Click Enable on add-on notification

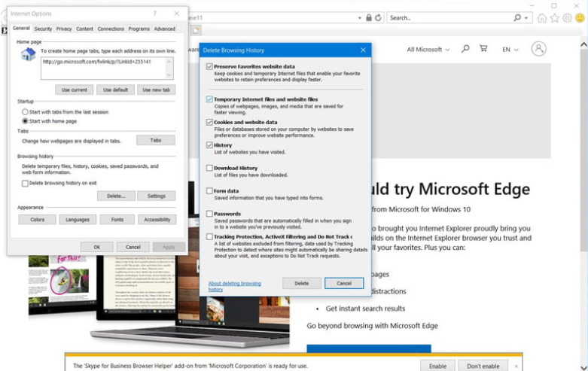pos(437,366)
